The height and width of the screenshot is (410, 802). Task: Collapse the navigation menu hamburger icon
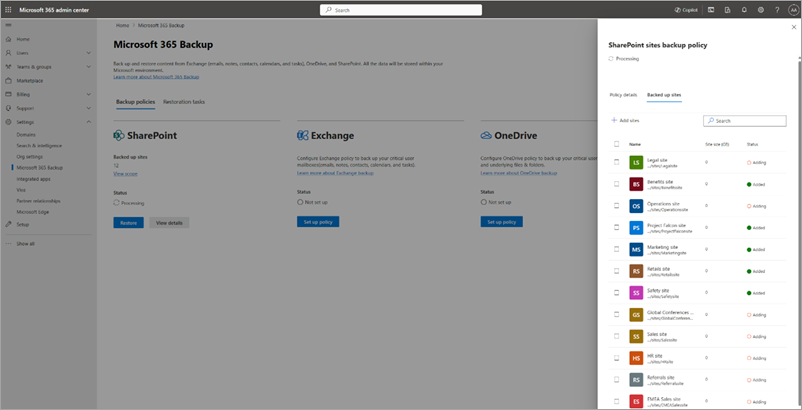(x=8, y=25)
